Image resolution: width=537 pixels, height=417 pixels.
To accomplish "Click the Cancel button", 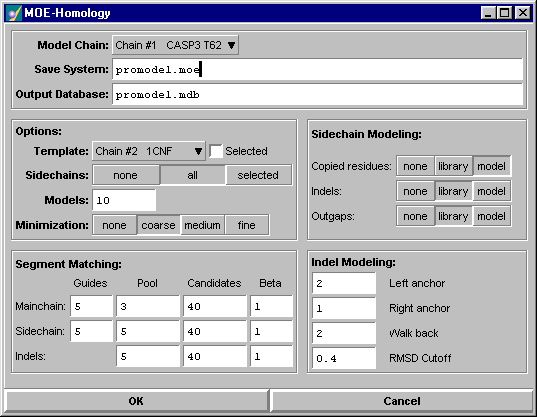I will tap(402, 401).
